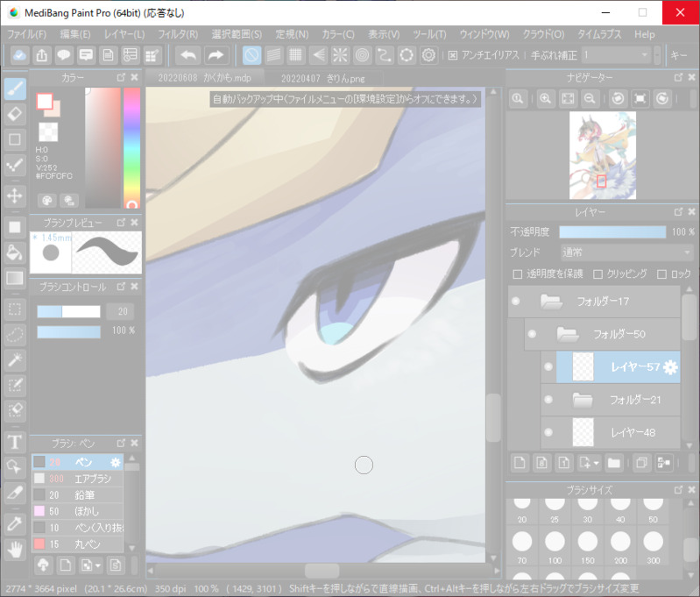This screenshot has width=700, height=597.
Task: Adjust the layer 不透明度 slider
Action: 612,232
